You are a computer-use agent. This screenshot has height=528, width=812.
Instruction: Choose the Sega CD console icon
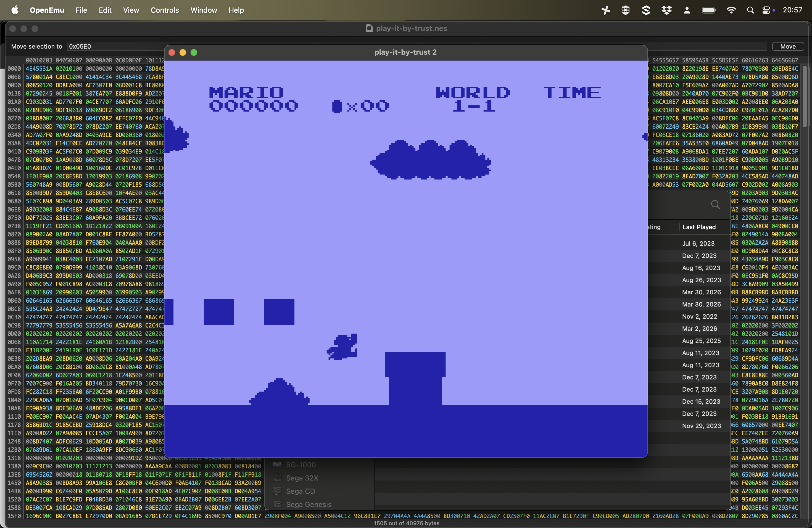(x=277, y=491)
